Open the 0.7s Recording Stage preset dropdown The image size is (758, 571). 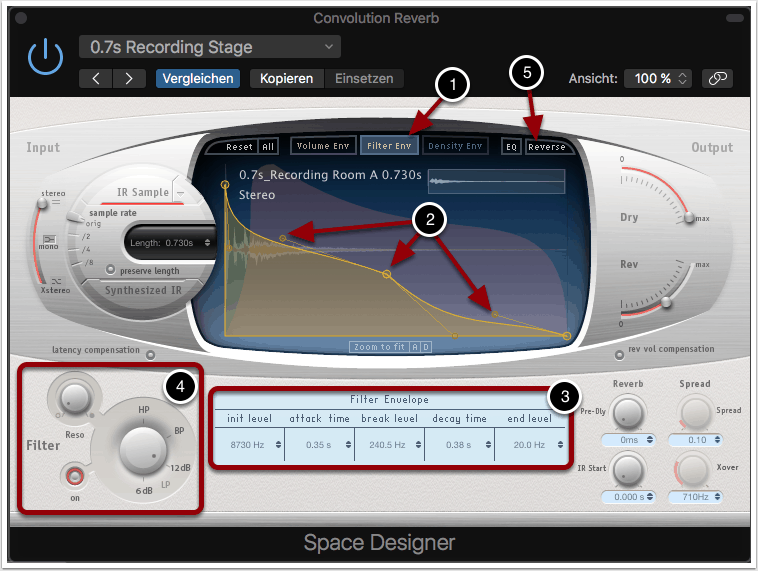(210, 47)
